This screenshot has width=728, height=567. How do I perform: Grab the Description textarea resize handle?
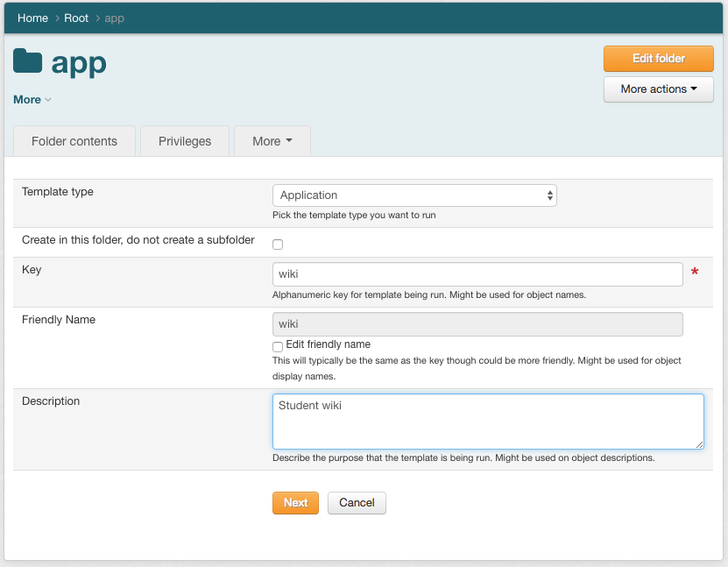[699, 444]
